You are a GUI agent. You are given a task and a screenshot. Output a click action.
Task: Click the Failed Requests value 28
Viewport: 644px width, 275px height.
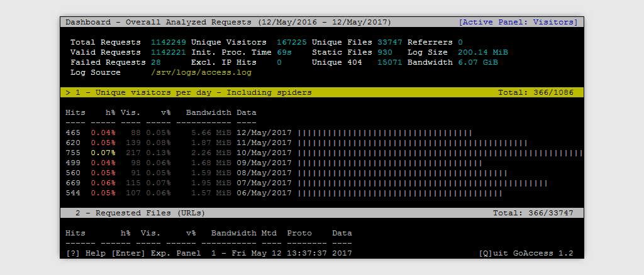(x=156, y=62)
